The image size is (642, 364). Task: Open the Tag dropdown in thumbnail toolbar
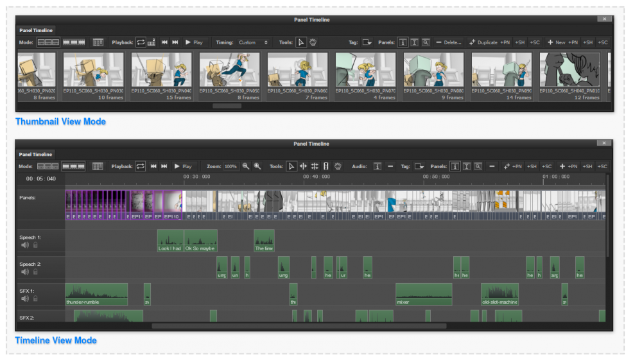coord(367,42)
